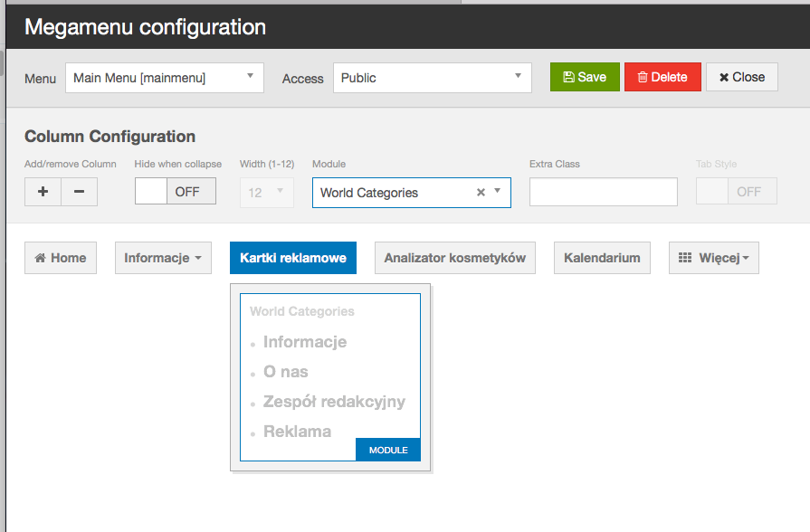Viewport: 810px width, 532px height.
Task: Click the Kalendarium menu item
Action: [602, 258]
